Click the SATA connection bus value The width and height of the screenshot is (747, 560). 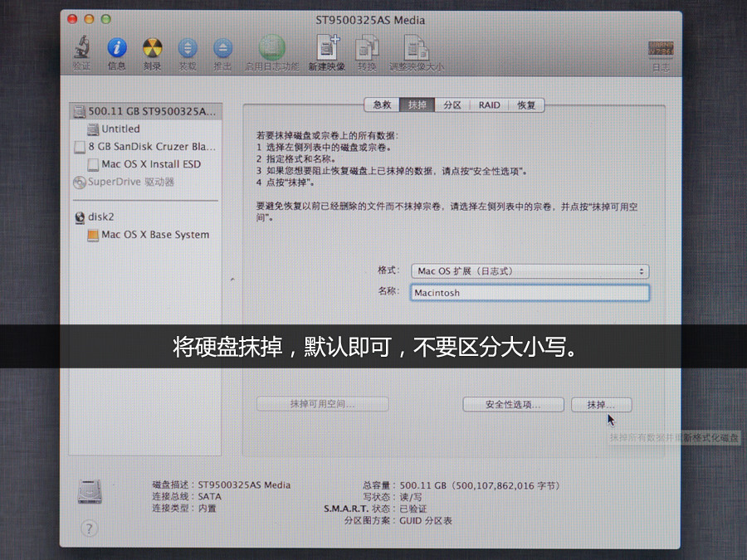210,497
